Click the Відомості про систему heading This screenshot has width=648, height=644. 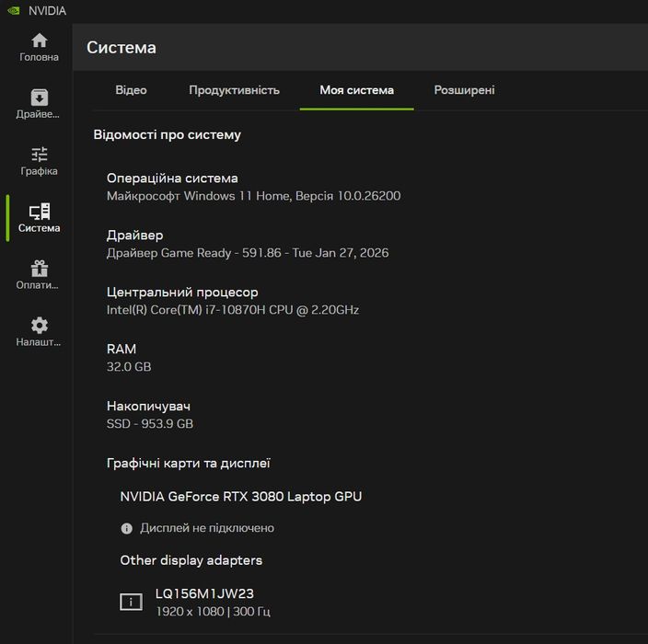pyautogui.click(x=167, y=134)
